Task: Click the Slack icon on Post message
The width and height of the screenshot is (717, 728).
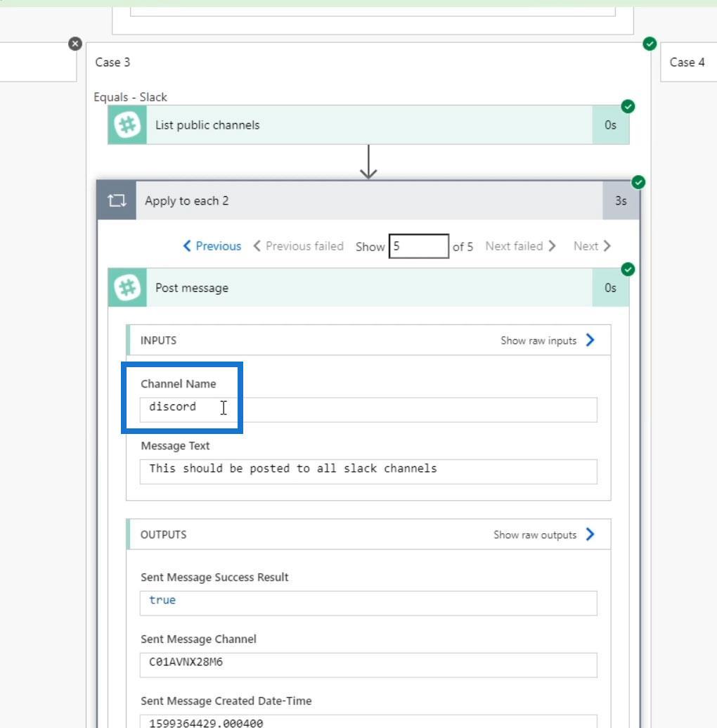Action: [127, 288]
